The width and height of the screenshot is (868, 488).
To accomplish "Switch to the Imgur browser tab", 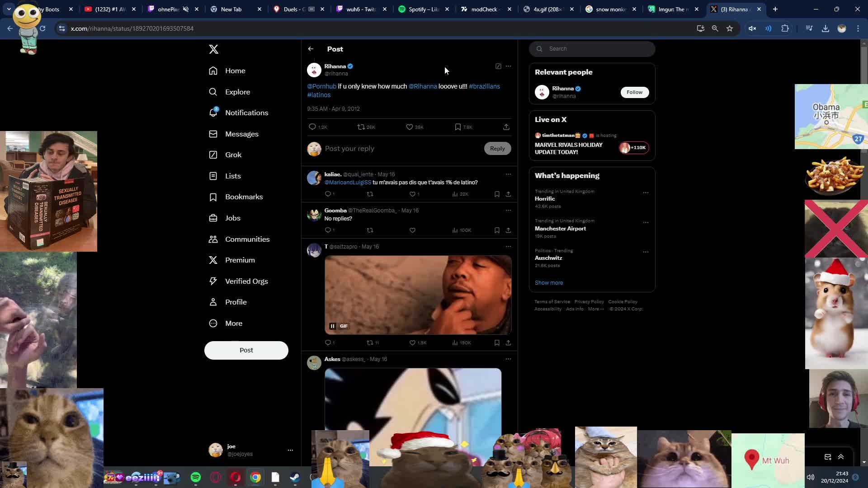I will click(x=673, y=9).
